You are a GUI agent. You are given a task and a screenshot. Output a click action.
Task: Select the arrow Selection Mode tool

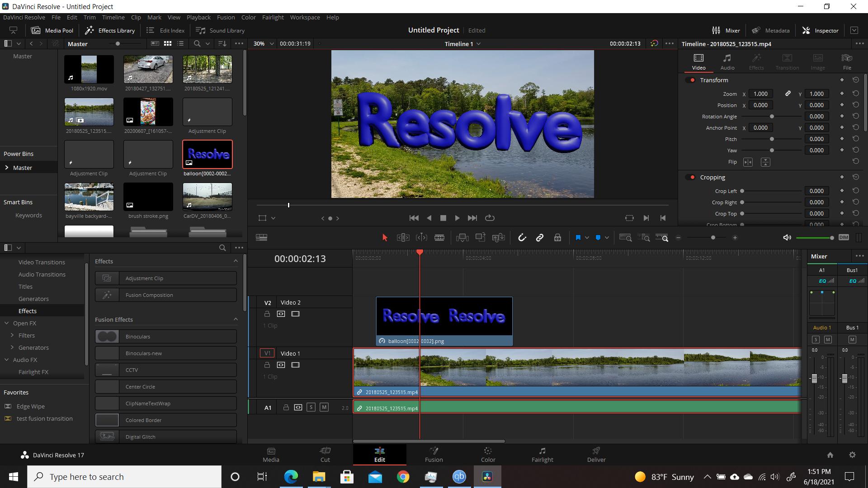[385, 238]
